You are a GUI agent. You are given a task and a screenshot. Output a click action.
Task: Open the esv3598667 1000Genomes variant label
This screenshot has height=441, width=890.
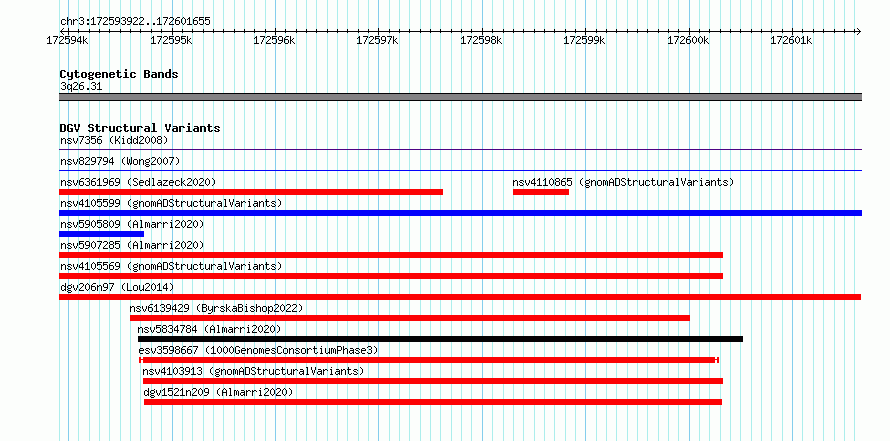[x=258, y=350]
